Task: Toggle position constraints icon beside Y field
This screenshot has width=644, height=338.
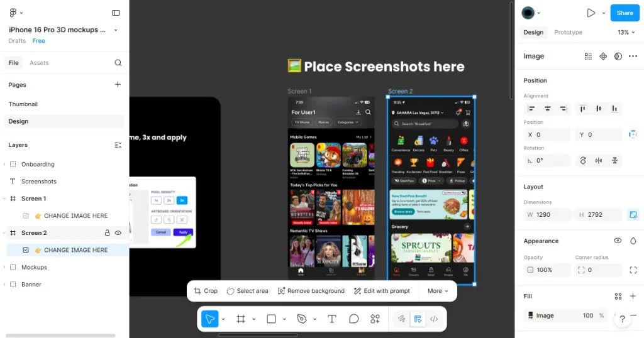Action: pos(633,134)
